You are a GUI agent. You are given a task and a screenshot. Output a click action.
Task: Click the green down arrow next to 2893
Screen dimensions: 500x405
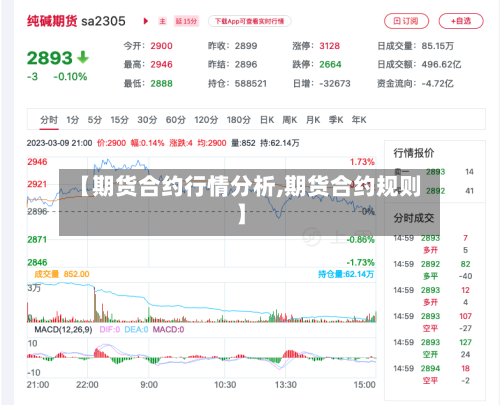point(83,57)
